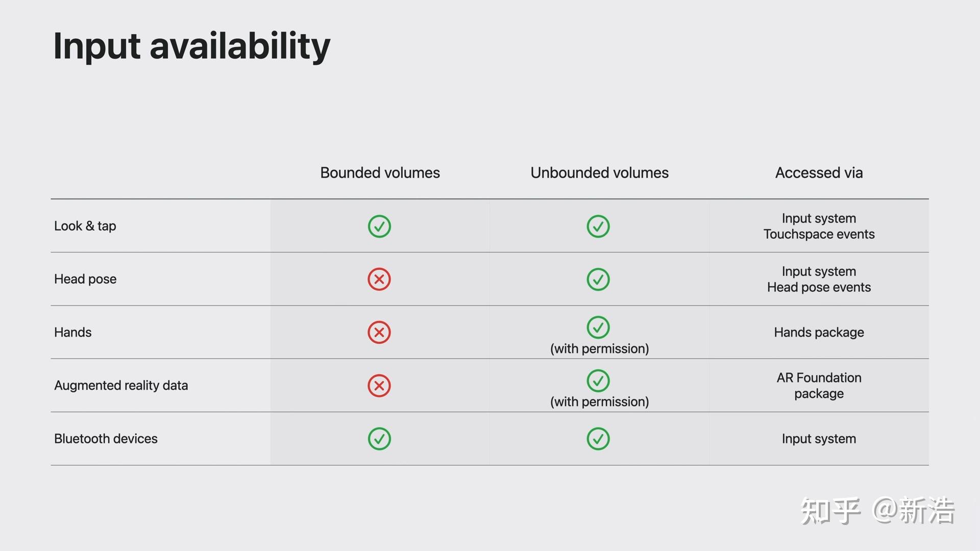Click red X icon in Hands row
Image resolution: width=980 pixels, height=551 pixels.
pyautogui.click(x=379, y=332)
